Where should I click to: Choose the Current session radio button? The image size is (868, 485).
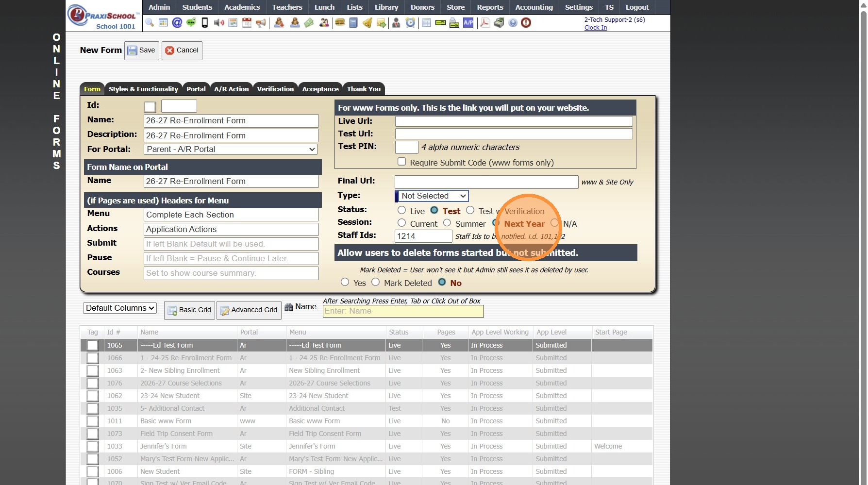[401, 223]
